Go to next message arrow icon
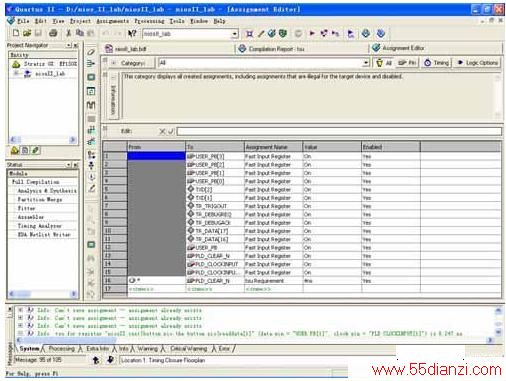Image resolution: width=506 pixels, height=381 pixels. point(110,360)
